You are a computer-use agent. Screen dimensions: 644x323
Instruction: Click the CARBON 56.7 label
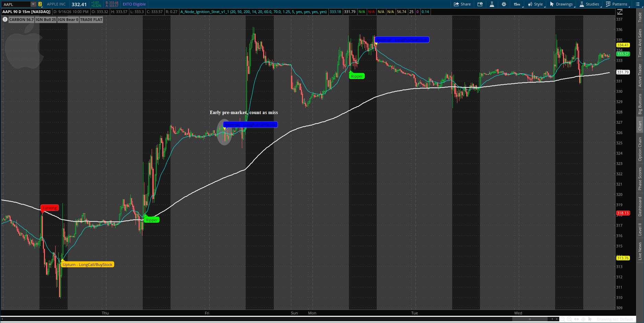tap(21, 20)
